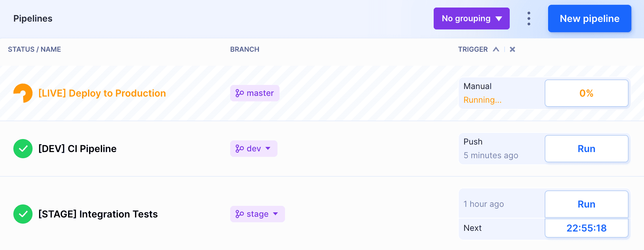The height and width of the screenshot is (250, 644).
Task: Open the three-dot overflow menu
Action: point(529,18)
